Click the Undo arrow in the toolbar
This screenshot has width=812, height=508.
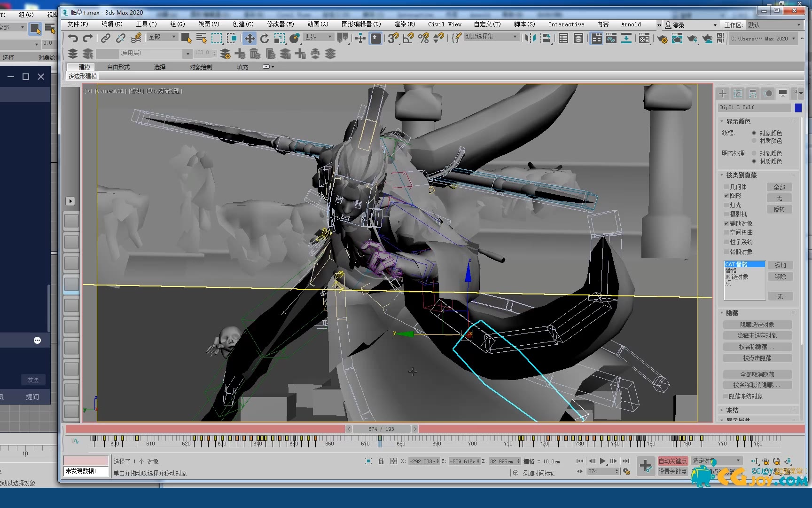pos(72,38)
